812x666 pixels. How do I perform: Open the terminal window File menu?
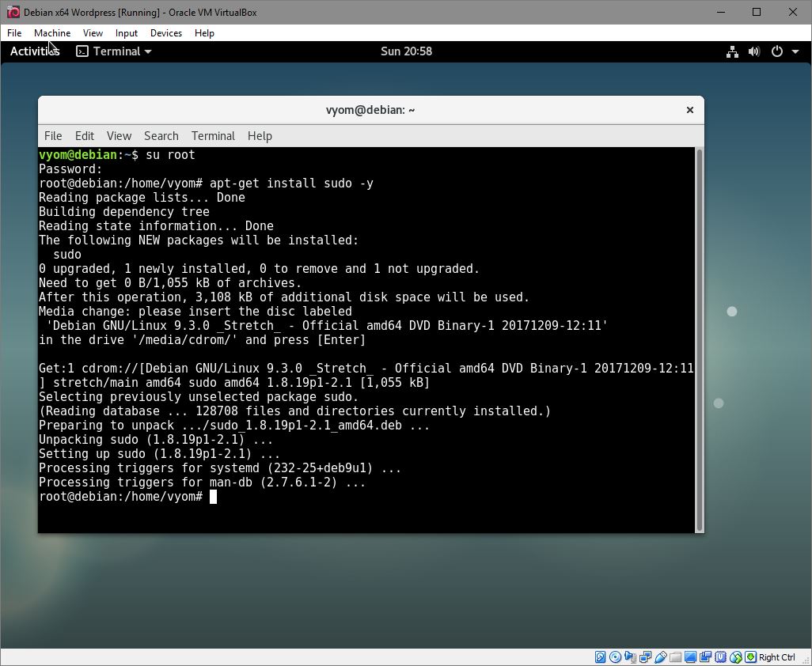[x=53, y=135]
